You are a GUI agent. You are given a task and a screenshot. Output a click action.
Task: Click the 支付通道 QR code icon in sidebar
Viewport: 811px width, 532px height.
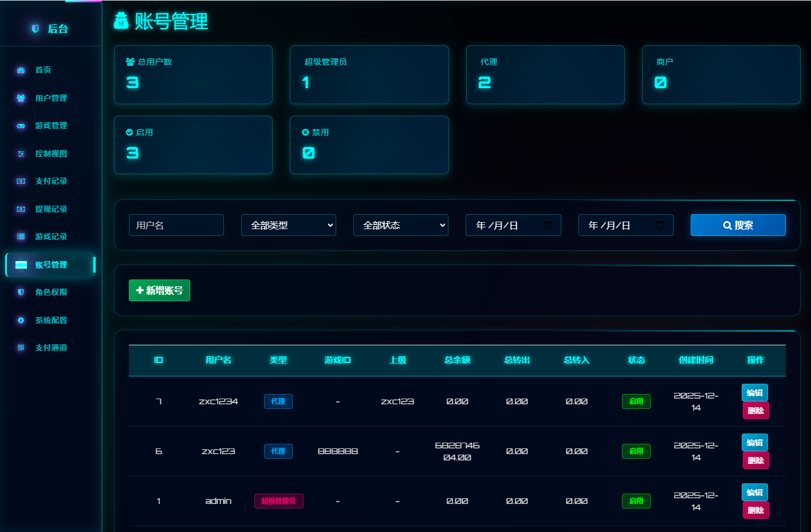pos(21,348)
